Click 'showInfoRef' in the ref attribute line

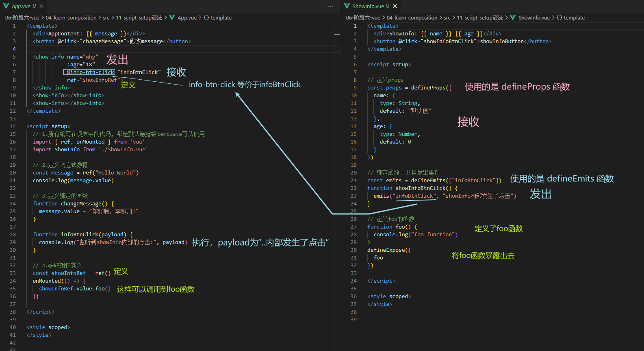tap(100, 80)
